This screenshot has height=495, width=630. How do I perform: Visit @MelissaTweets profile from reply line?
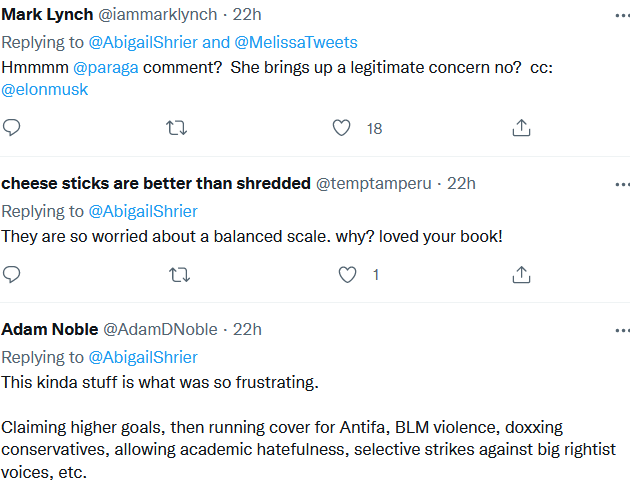click(296, 43)
